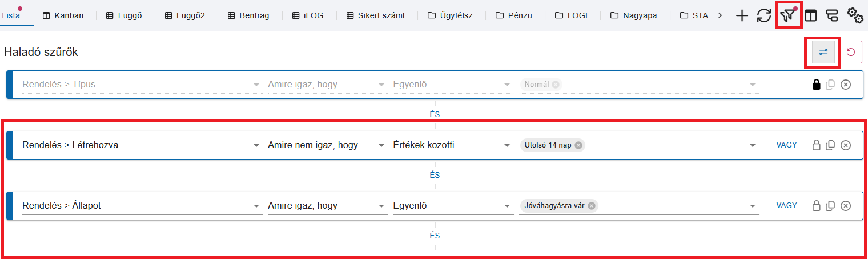Open the Amire nem igaz, hogy dropdown
Screen dimensions: 868x267
click(x=328, y=145)
